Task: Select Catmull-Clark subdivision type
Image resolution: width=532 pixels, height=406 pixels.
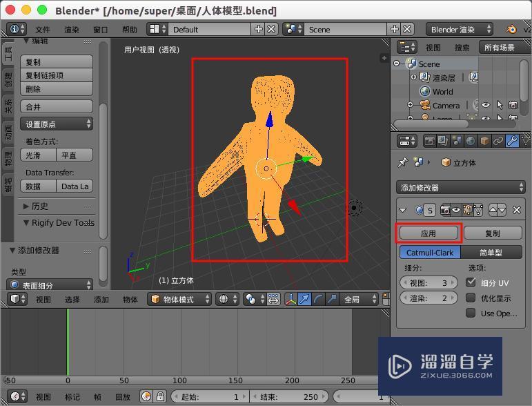Action: 430,253
